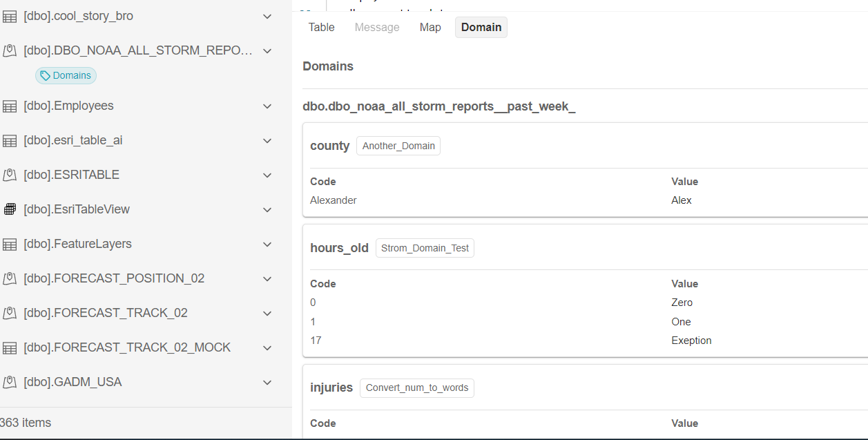This screenshot has width=868, height=440.
Task: Click the globe icon next to EsriTableView
Action: [10, 209]
